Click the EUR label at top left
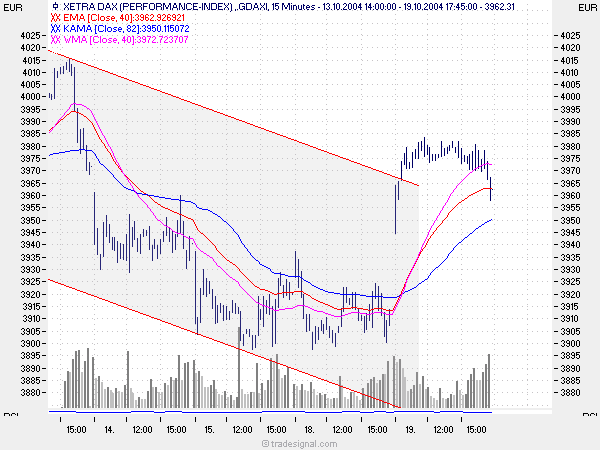This screenshot has height=450, width=600. (13, 8)
